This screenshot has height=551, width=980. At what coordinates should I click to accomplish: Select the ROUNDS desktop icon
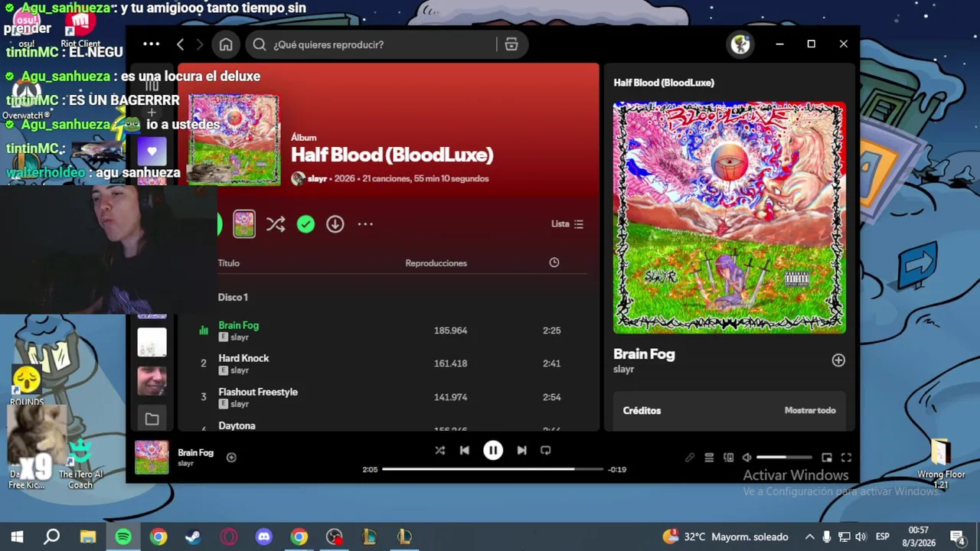(27, 386)
